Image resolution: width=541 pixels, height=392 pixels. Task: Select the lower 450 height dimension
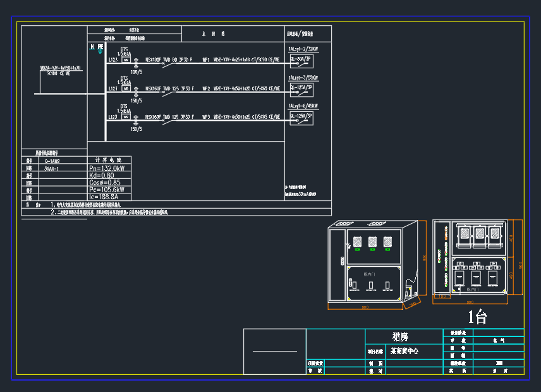click(x=511, y=276)
